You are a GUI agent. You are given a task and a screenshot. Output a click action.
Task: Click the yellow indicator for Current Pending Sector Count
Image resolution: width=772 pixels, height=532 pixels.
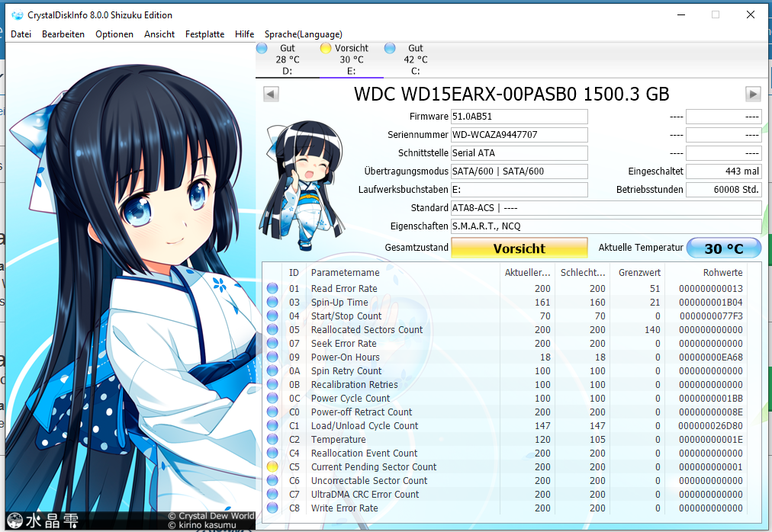coord(272,466)
